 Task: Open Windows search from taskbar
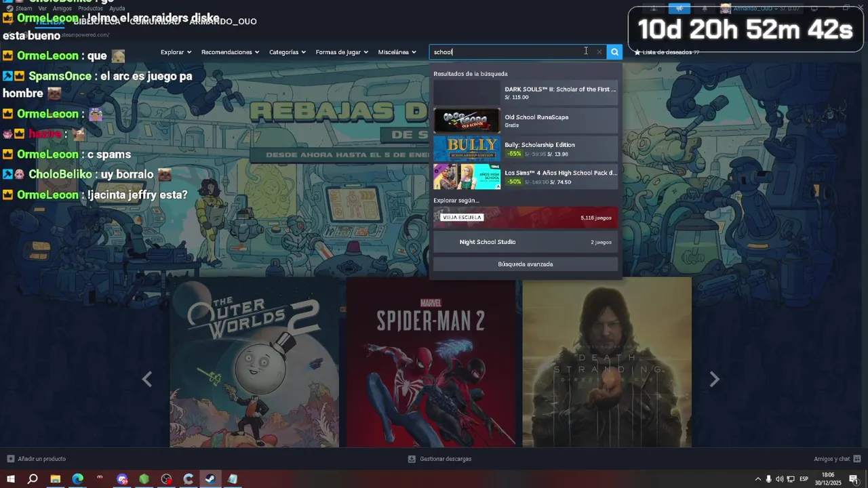(x=33, y=479)
